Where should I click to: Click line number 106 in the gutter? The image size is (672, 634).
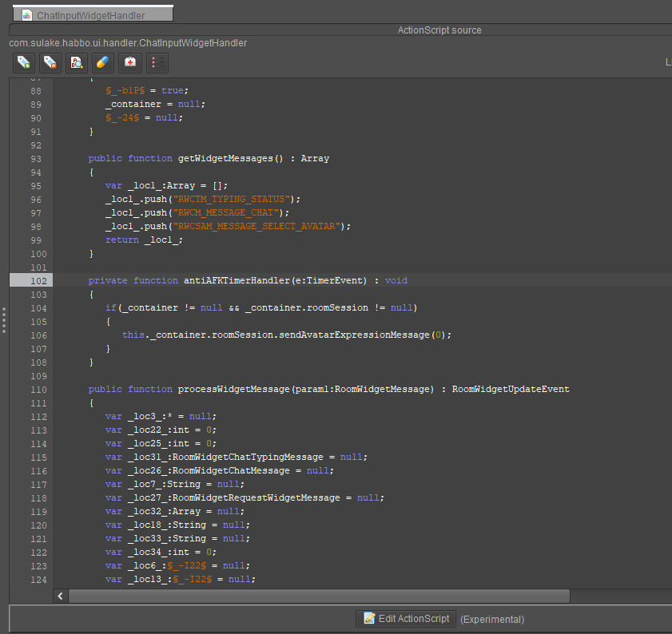coord(38,335)
